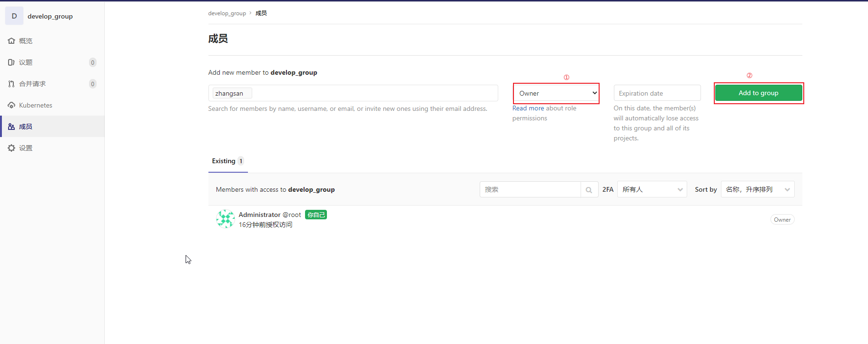This screenshot has width=868, height=344.
Task: Click Administrator's identicon avatar
Action: point(225,219)
